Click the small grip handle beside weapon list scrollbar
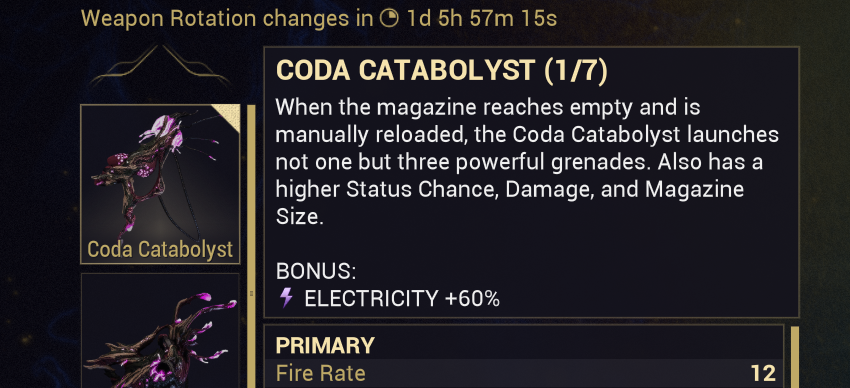The image size is (850, 388). point(251,294)
